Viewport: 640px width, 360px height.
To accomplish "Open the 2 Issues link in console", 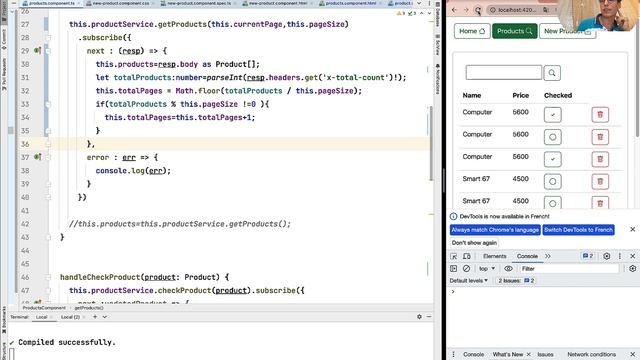I will (516, 281).
